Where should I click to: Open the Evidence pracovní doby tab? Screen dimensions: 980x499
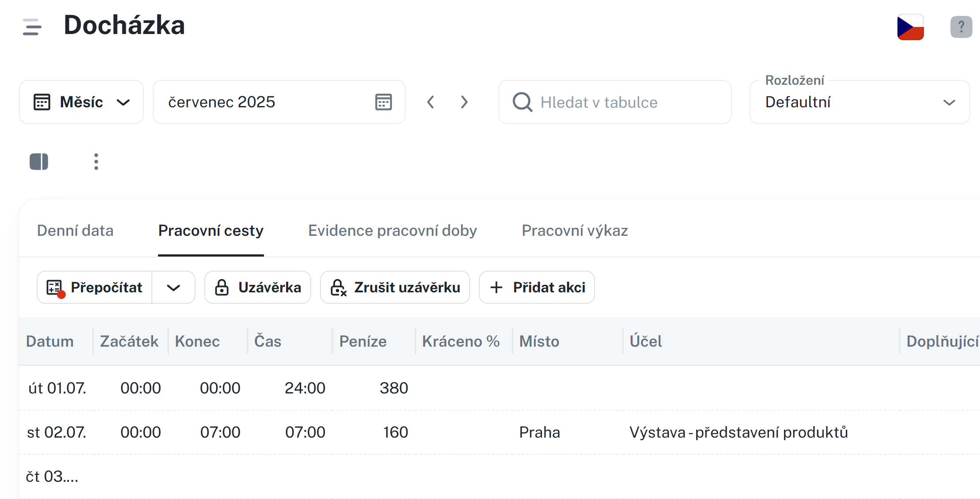392,231
